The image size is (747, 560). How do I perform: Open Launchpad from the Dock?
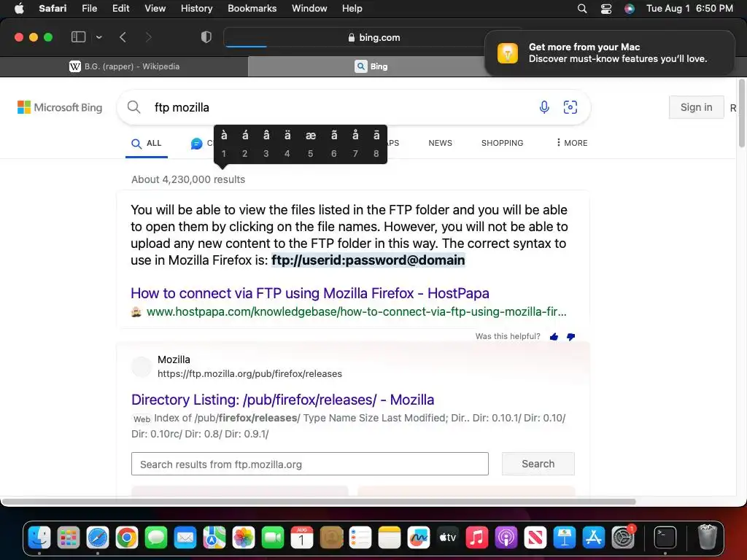tap(69, 537)
